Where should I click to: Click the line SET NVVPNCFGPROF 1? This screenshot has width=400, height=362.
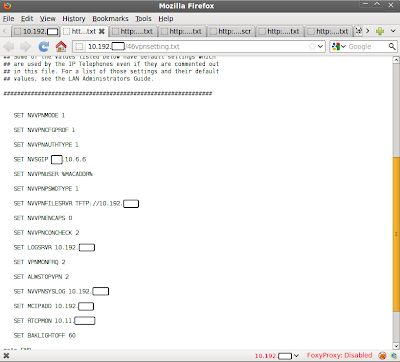click(44, 130)
